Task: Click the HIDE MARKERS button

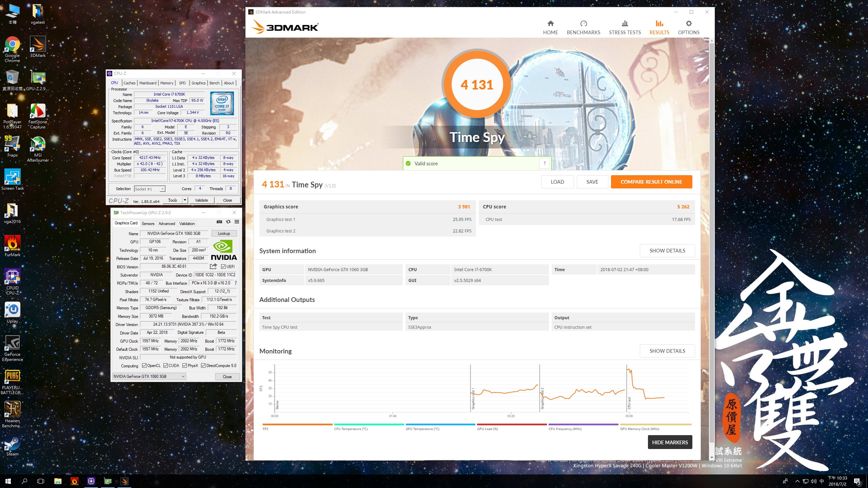Action: click(x=670, y=442)
